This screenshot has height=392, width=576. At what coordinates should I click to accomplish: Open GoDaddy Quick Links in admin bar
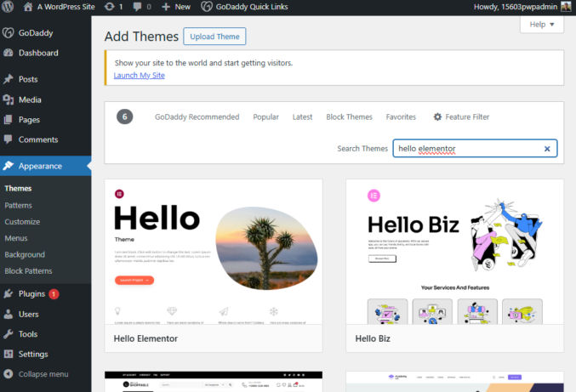(x=244, y=7)
